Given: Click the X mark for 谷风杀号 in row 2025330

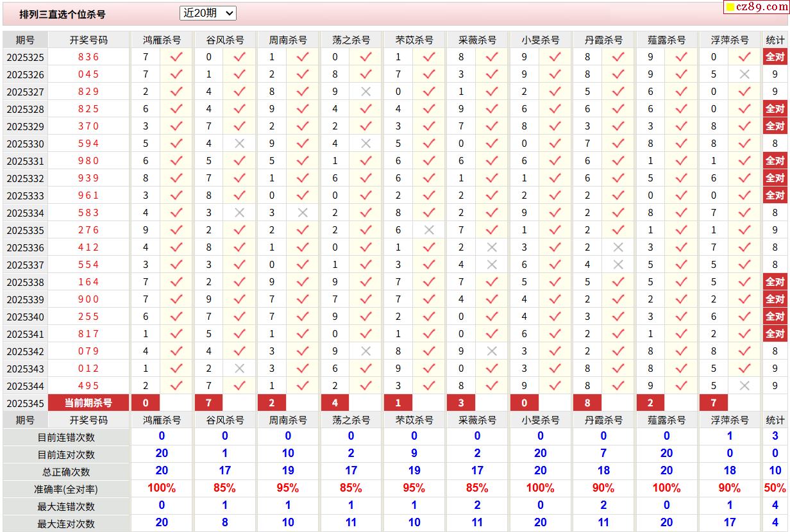Looking at the screenshot, I should click(240, 144).
